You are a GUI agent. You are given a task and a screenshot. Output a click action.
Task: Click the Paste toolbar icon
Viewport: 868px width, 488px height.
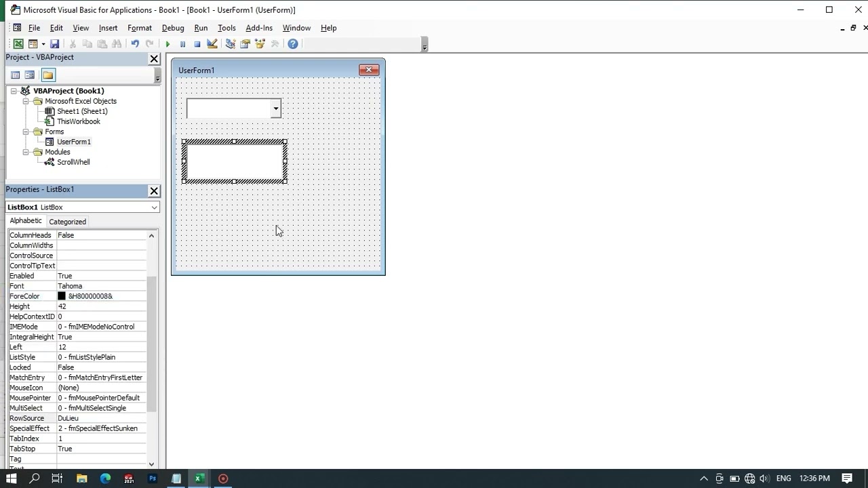point(102,44)
